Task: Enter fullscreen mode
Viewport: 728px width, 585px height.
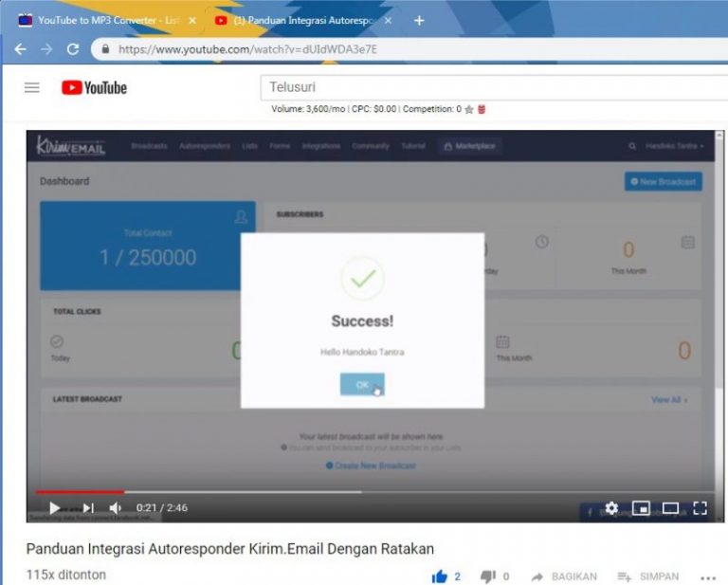Action: point(700,508)
